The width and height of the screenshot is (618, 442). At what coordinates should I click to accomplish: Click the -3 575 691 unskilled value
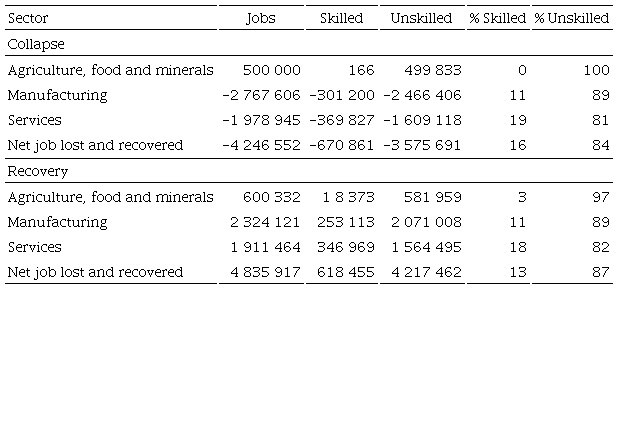tap(419, 145)
